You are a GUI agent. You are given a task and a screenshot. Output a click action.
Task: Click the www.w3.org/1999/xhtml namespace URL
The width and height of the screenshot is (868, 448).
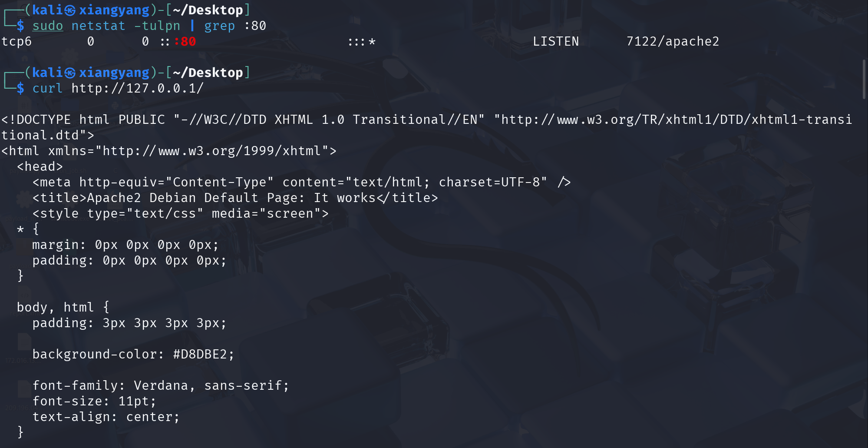212,151
